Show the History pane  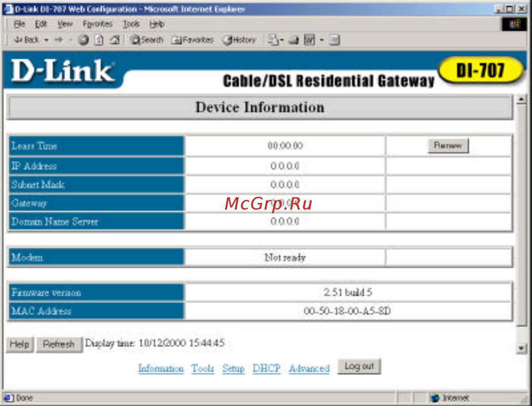coord(239,40)
